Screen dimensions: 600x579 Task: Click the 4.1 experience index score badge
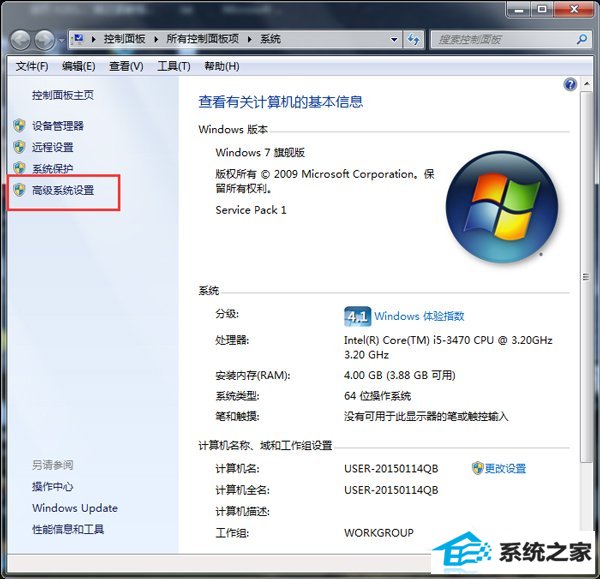[357, 316]
